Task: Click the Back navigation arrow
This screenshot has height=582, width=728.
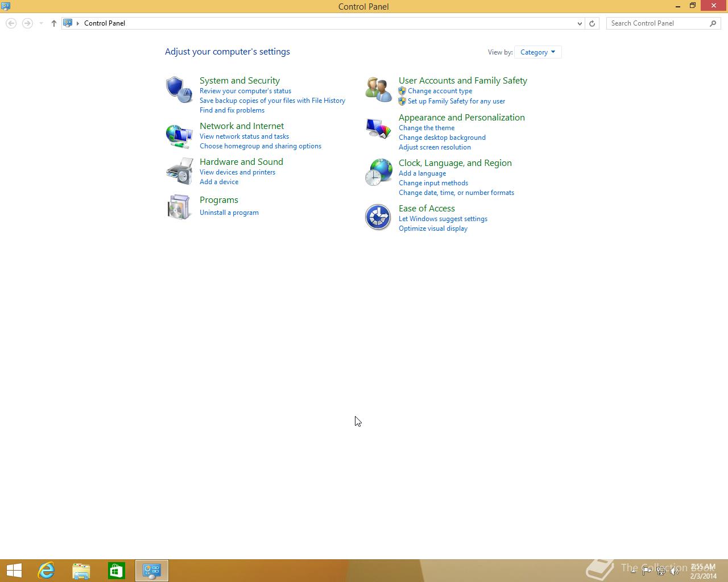Action: [x=11, y=23]
